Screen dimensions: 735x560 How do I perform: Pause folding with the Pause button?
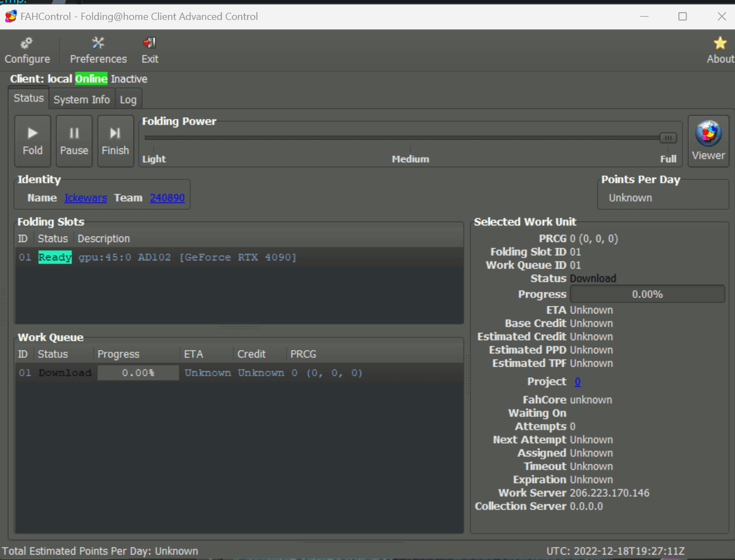tap(74, 141)
